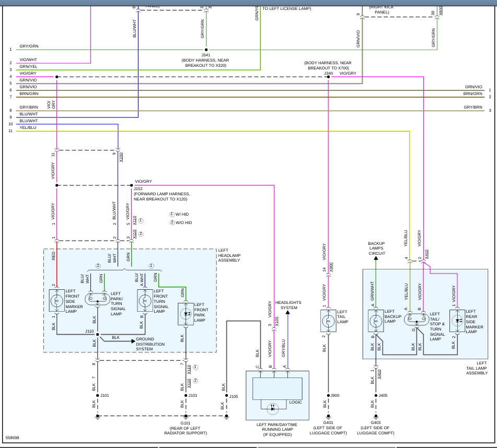The height and width of the screenshot is (448, 497).
Task: Click the LED symbol in the Logic module
Action: coord(273,409)
